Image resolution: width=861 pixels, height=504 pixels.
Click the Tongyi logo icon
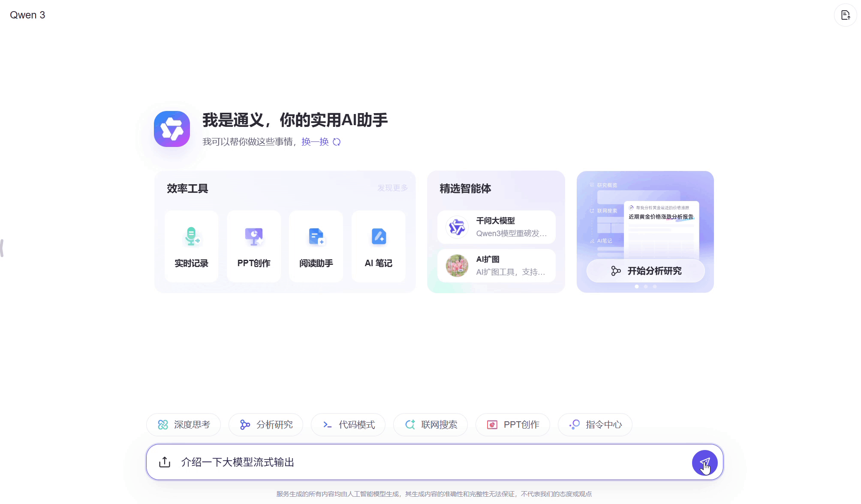tap(172, 129)
